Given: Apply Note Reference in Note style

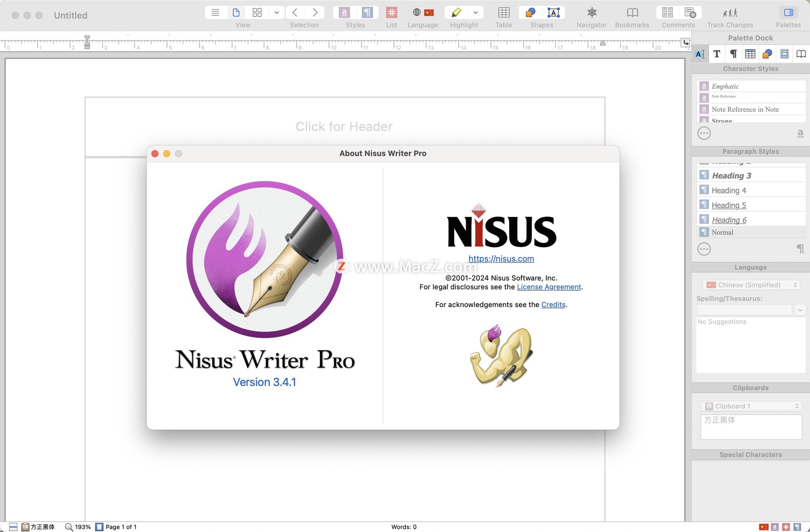Looking at the screenshot, I should point(751,109).
